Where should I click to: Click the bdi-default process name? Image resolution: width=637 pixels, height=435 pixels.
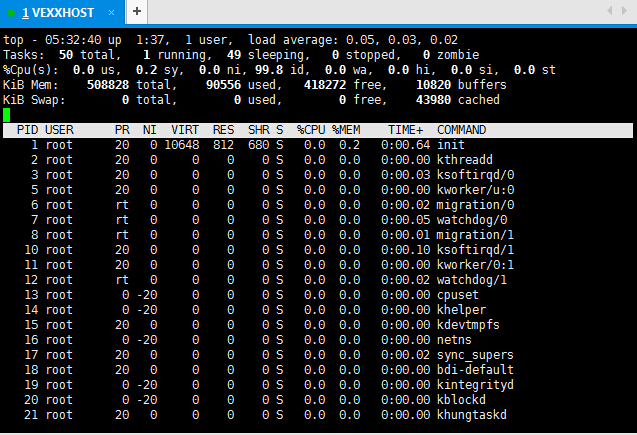[x=475, y=370]
